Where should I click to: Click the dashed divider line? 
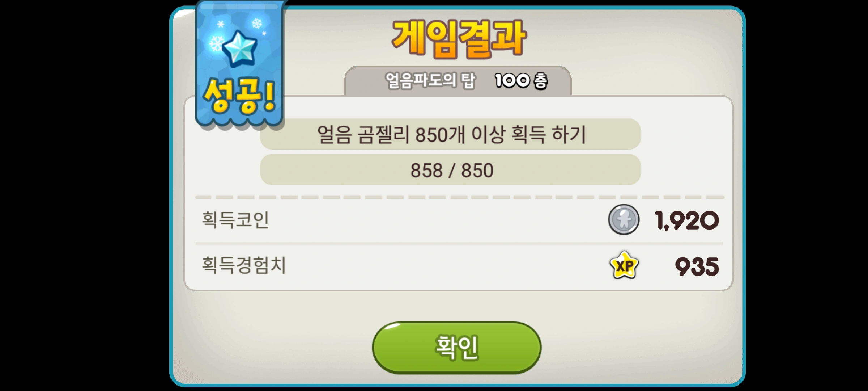coord(459,197)
